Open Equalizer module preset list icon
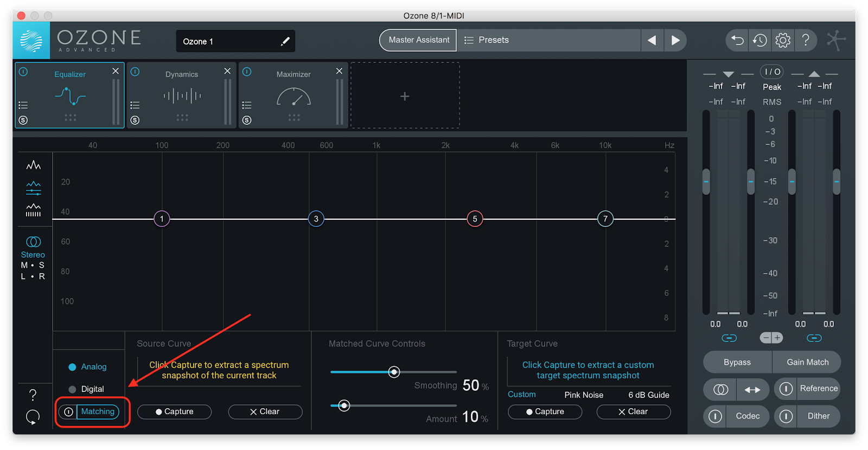Screen dimensions: 868x450 click(x=23, y=105)
